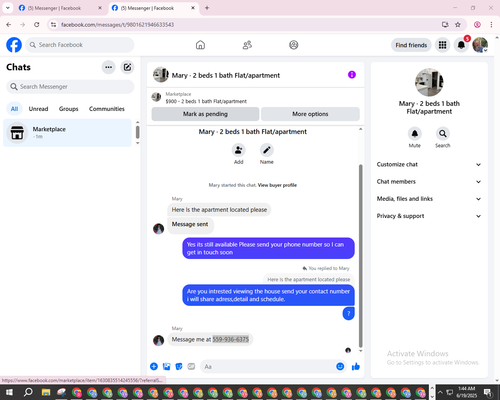Expand Chat members section

coord(429,182)
